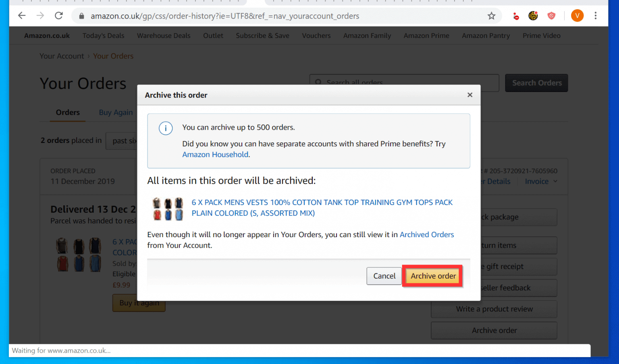Reload the Amazon order history page

(x=59, y=16)
